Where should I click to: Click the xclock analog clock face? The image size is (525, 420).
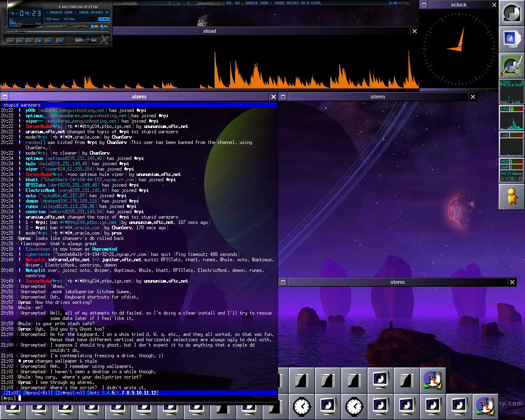[x=459, y=49]
